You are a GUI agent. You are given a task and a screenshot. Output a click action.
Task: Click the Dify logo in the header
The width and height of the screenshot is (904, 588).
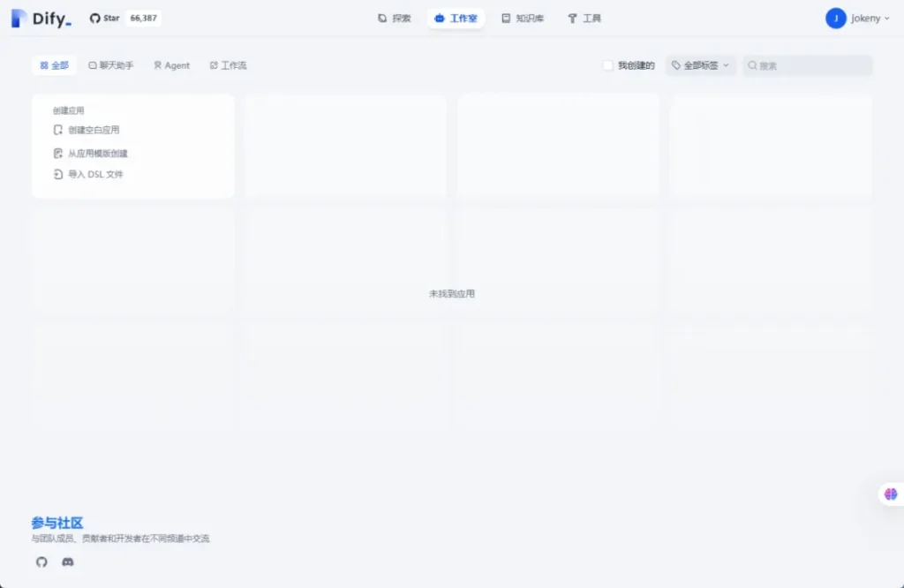(41, 19)
